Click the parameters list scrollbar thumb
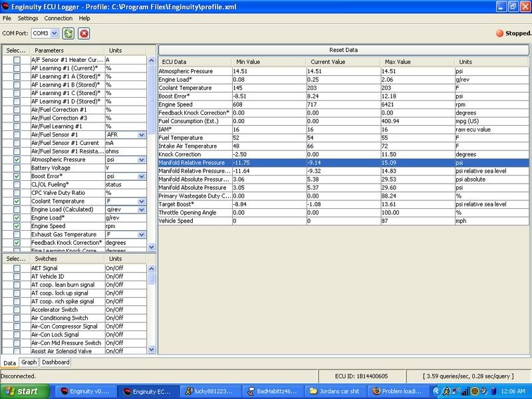532x399 pixels. click(152, 99)
